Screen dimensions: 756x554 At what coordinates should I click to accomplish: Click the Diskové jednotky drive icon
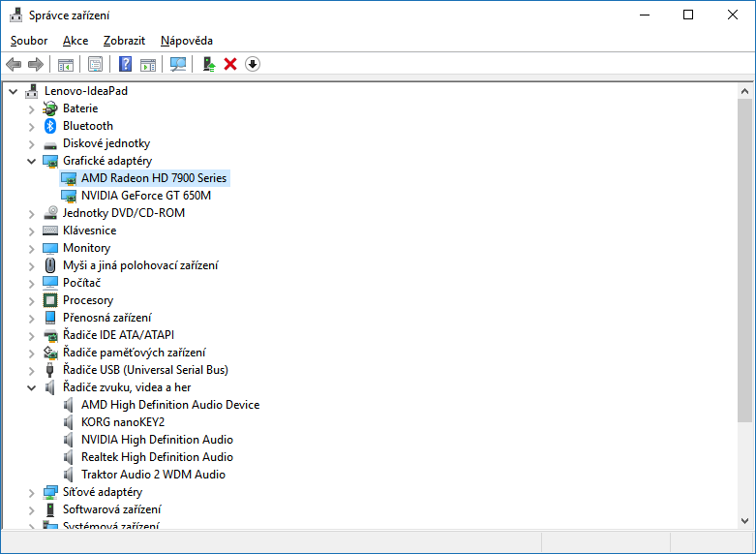(x=50, y=144)
